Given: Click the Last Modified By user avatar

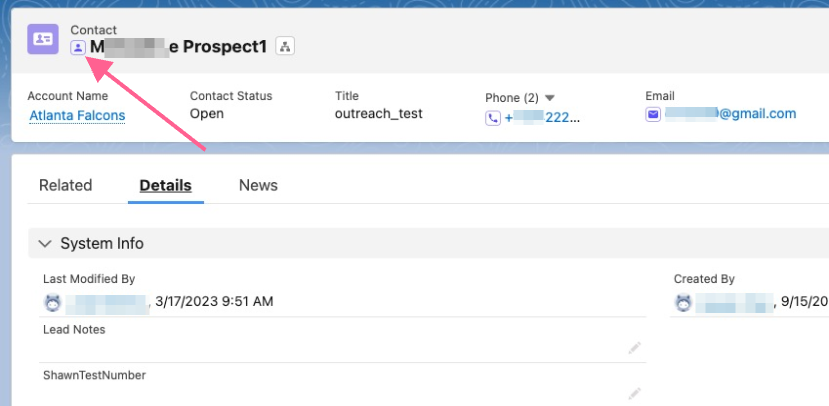Looking at the screenshot, I should pos(52,303).
